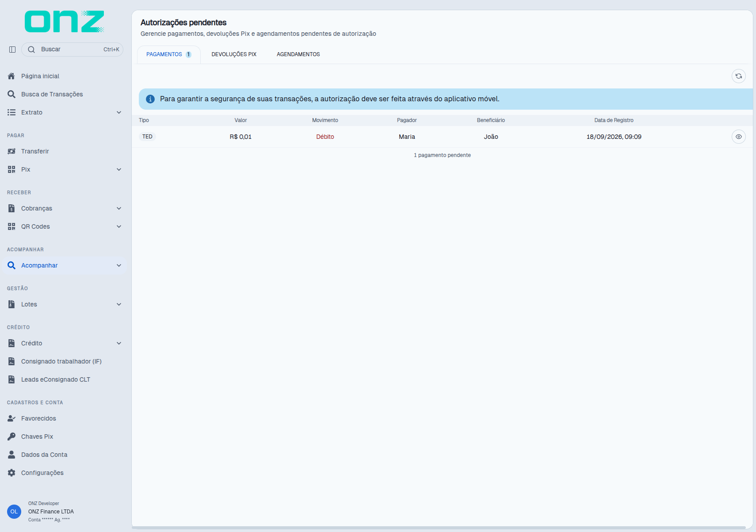View details of the TED payment (eye icon)
This screenshot has width=756, height=532.
tap(738, 137)
